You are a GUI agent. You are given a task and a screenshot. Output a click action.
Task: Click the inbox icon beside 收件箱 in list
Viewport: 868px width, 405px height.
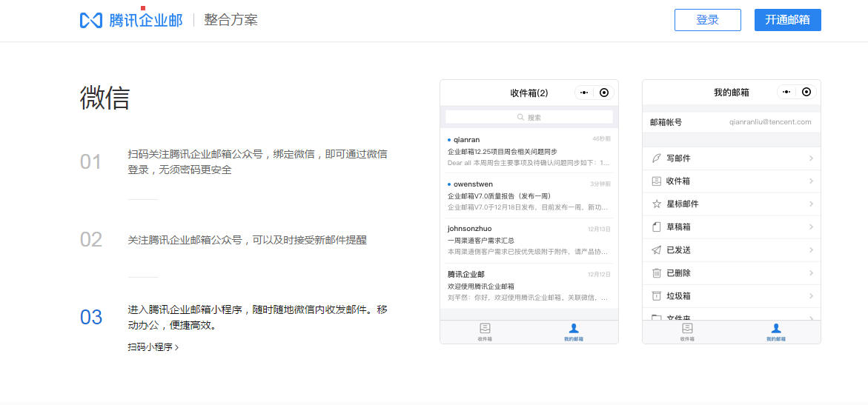pos(656,181)
